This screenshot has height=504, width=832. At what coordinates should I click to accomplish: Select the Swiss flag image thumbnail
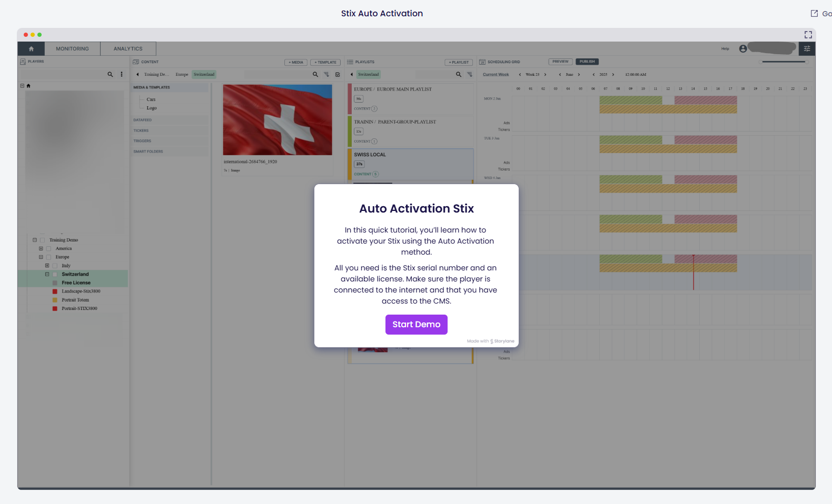pos(278,120)
